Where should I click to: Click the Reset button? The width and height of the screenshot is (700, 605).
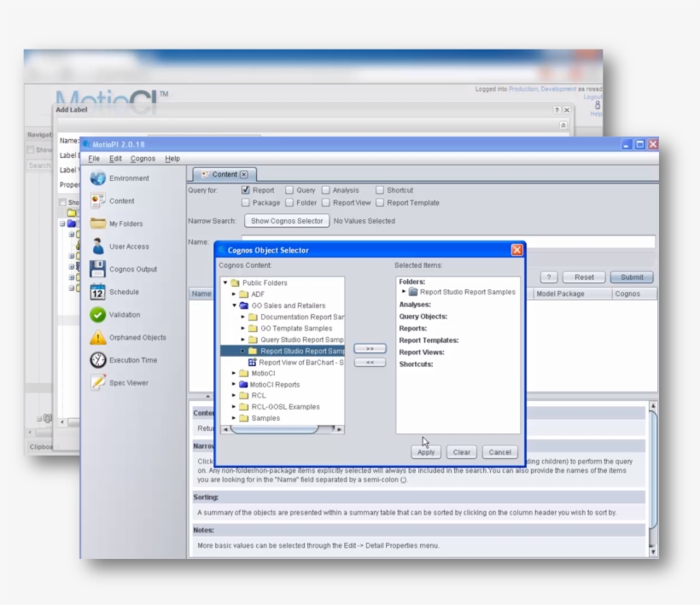(584, 277)
